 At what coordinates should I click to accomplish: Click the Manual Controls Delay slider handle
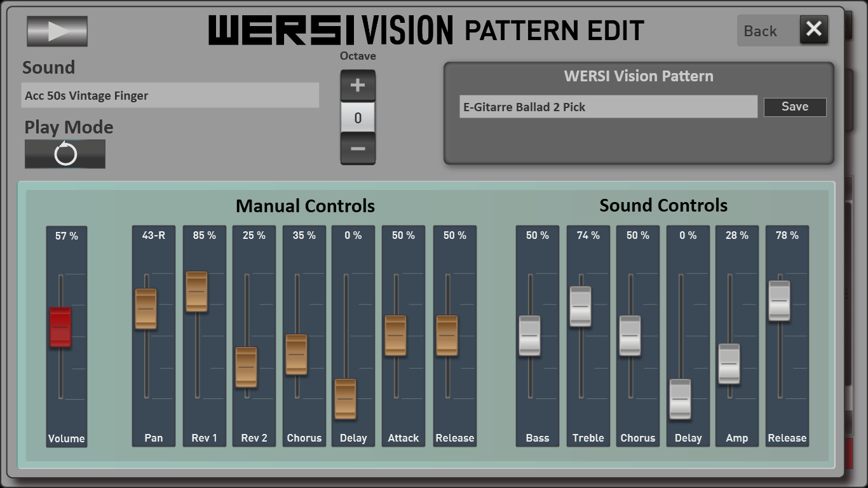click(x=346, y=399)
